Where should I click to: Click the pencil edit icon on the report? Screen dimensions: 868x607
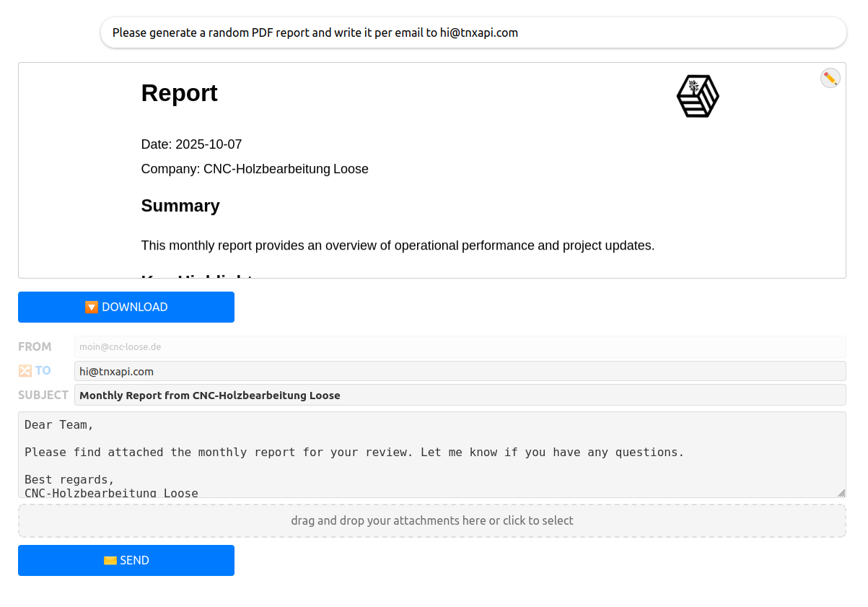click(x=830, y=78)
